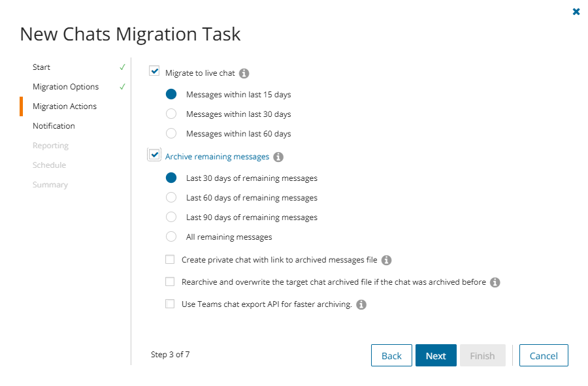Select All remaining messages option
This screenshot has height=386, width=588.
tap(171, 237)
